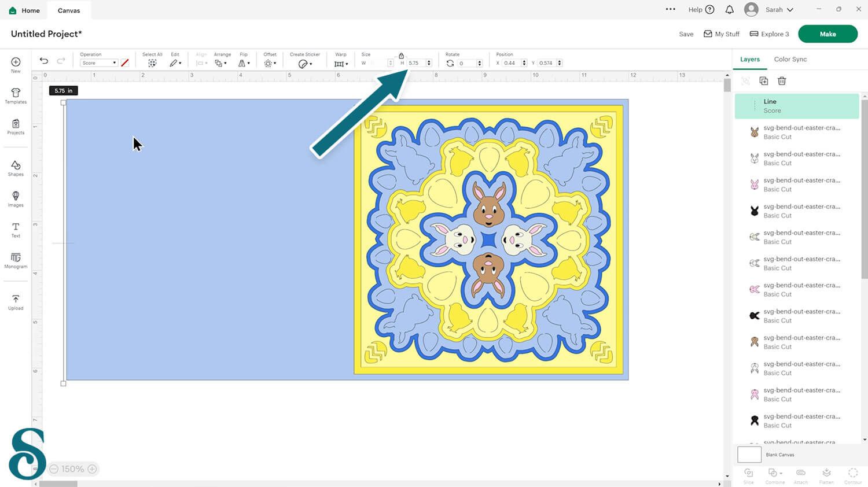Image resolution: width=868 pixels, height=487 pixels.
Task: Toggle the size aspect ratio lock
Action: coord(401,56)
